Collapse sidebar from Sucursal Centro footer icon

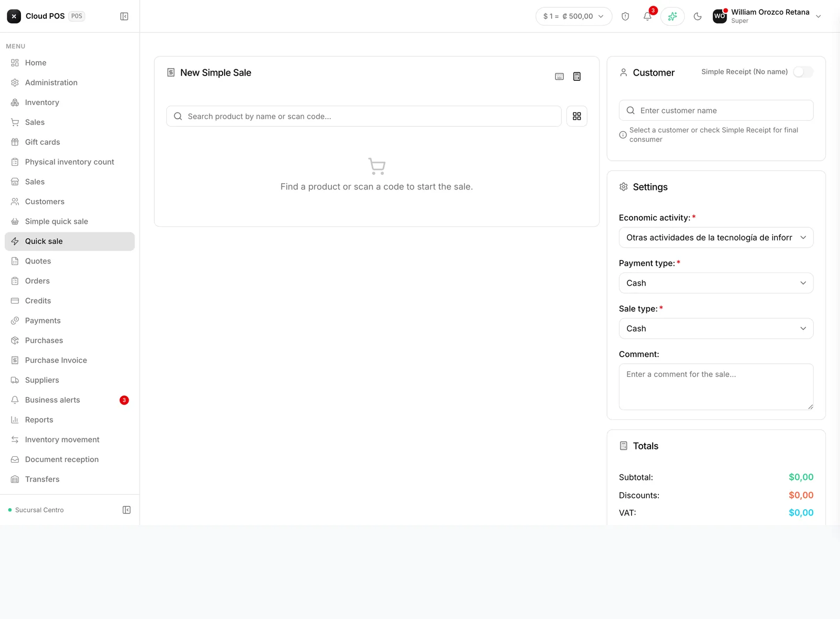(127, 510)
